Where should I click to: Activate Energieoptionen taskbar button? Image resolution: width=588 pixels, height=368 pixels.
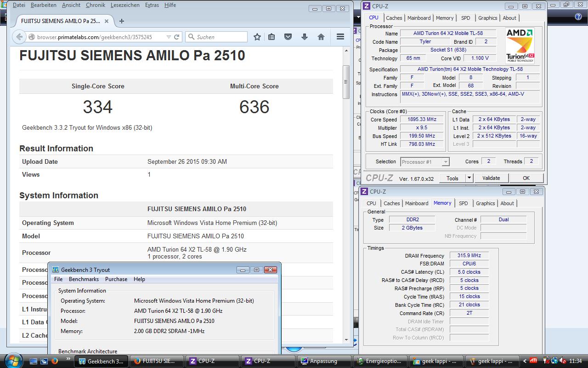(x=379, y=361)
